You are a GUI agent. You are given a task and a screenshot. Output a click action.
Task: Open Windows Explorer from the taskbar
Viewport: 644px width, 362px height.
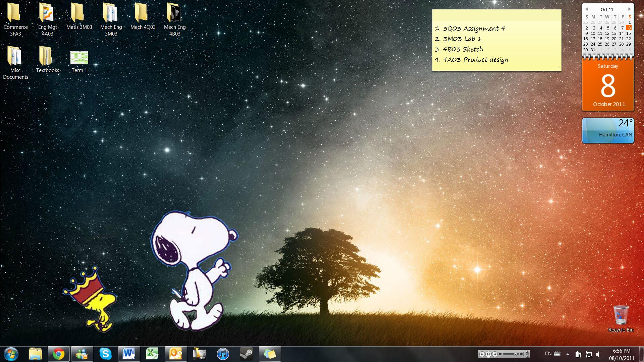(x=35, y=354)
